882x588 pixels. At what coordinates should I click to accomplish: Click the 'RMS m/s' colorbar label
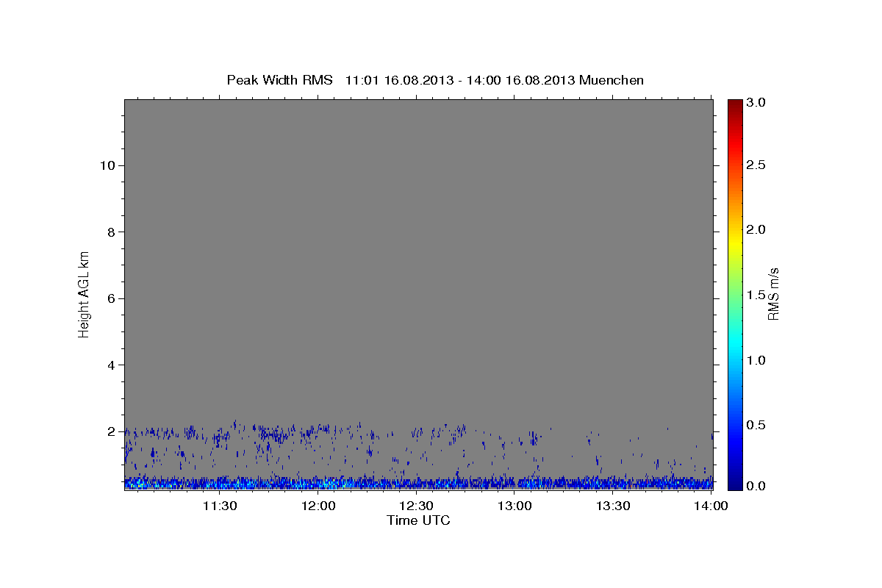click(x=773, y=294)
